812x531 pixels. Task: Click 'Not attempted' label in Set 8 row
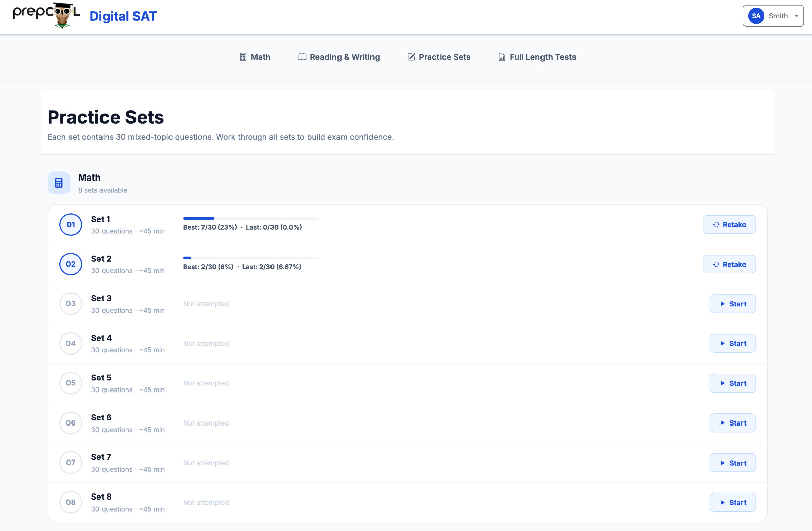pyautogui.click(x=206, y=503)
